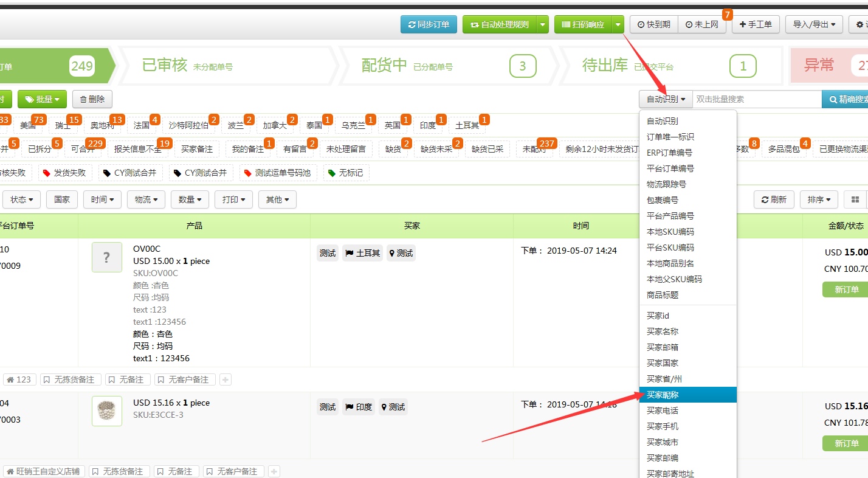
Task: Open the 状态 filter dropdown
Action: coord(22,199)
